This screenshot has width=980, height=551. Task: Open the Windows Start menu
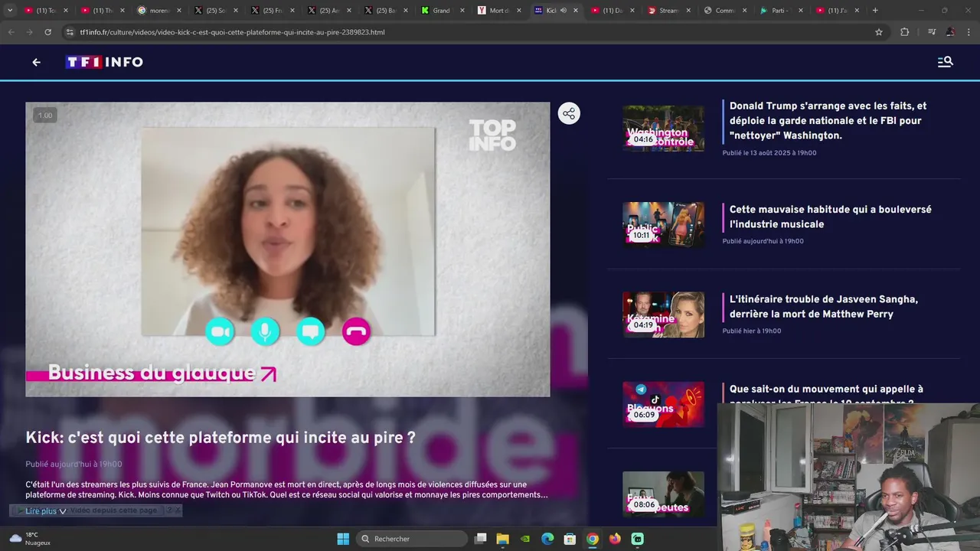343,539
